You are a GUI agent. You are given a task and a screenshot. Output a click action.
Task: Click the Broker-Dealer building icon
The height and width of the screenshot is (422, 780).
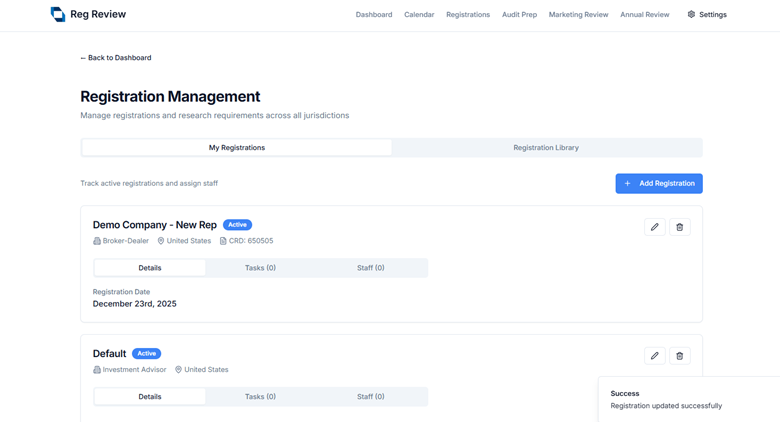97,241
